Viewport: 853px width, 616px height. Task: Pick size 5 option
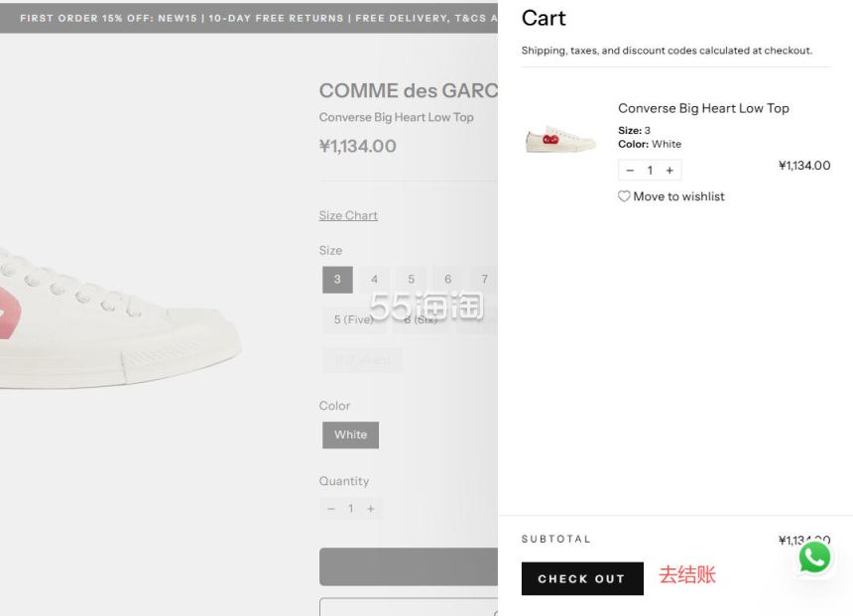(411, 280)
